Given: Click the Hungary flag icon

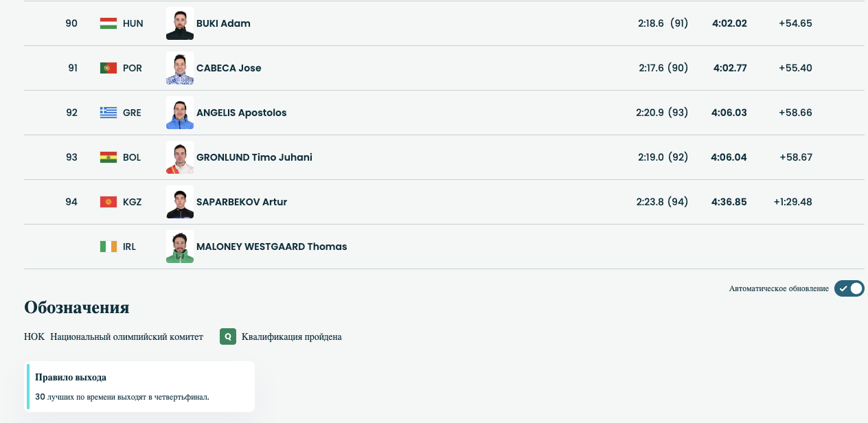Looking at the screenshot, I should pyautogui.click(x=108, y=23).
